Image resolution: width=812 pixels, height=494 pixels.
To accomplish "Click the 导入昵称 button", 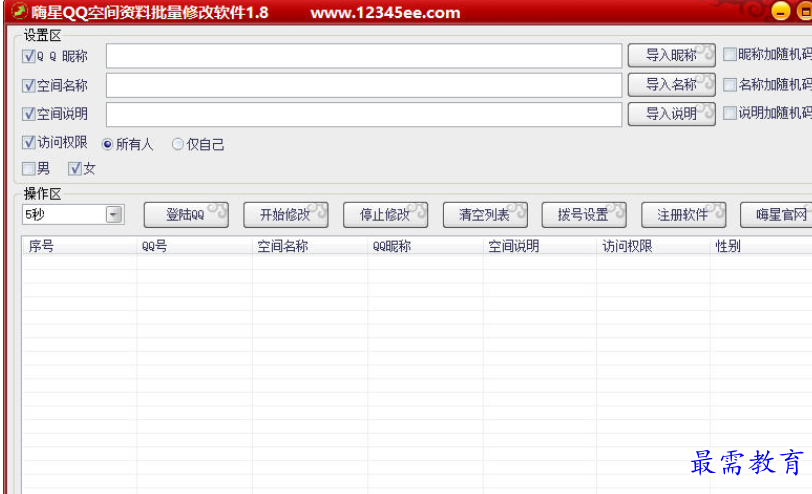I will click(672, 55).
